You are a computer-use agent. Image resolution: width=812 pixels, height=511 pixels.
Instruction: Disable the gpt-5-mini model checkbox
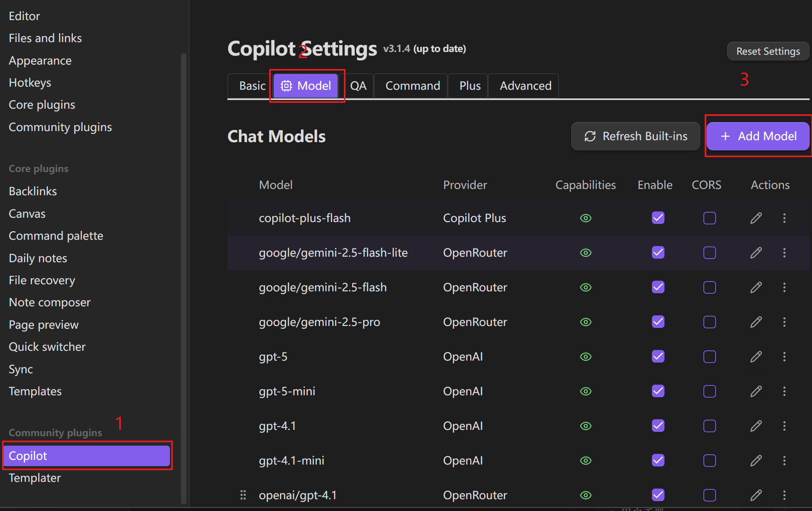pos(658,391)
